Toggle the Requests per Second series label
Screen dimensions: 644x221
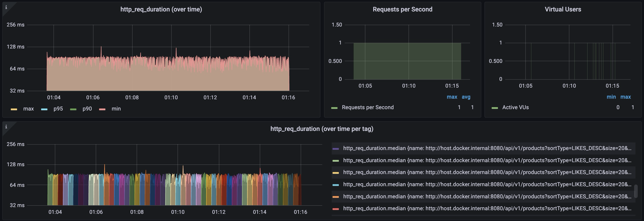(x=367, y=108)
